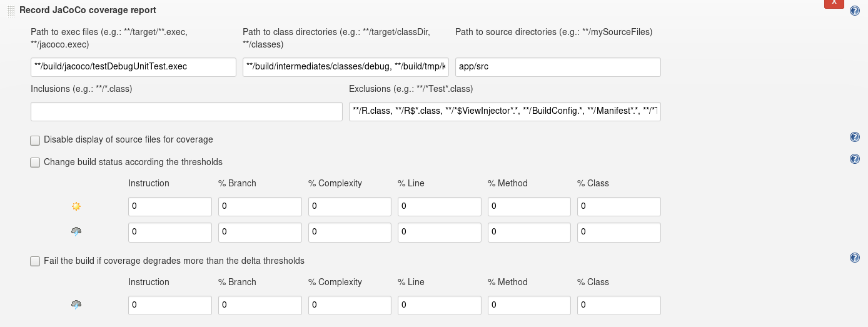
Task: Set delta % Branch threshold value
Action: click(x=260, y=305)
